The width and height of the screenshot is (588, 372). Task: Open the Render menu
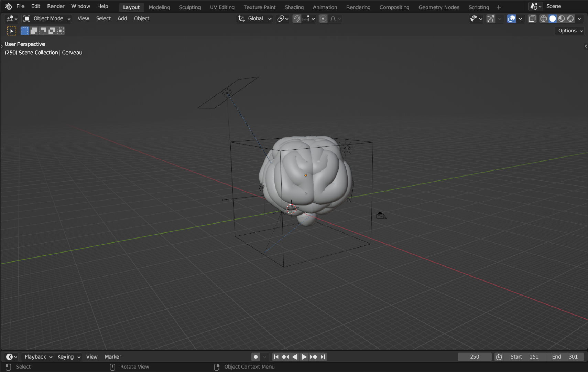(x=56, y=6)
